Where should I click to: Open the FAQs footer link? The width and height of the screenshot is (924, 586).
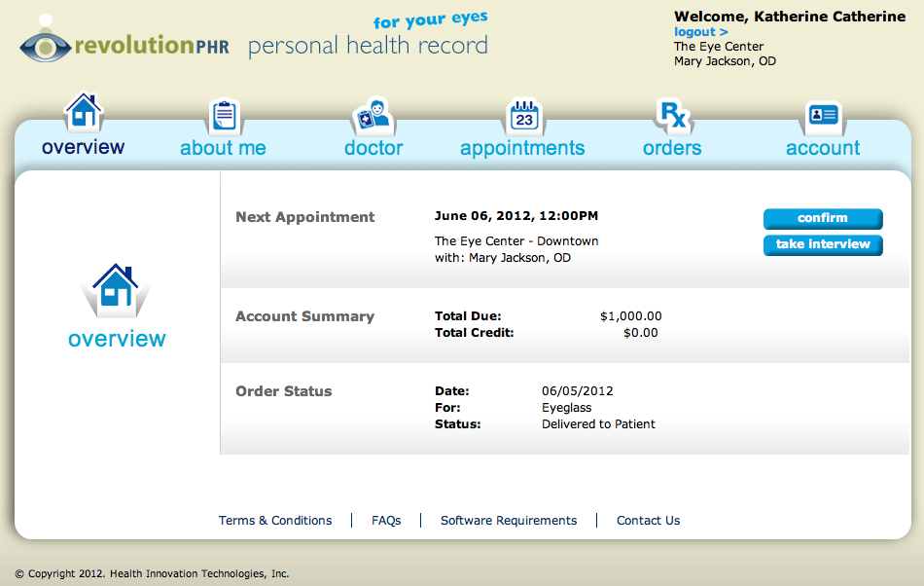(x=386, y=521)
